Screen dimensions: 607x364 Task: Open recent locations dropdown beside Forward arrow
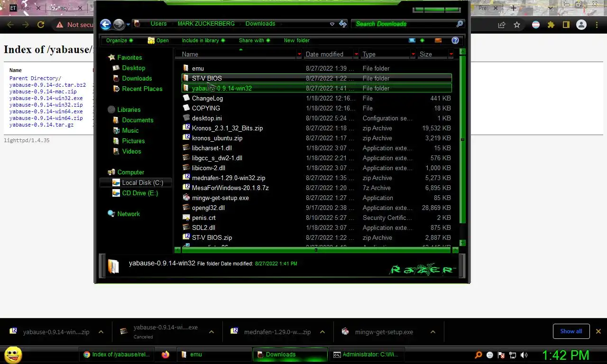pyautogui.click(x=128, y=25)
